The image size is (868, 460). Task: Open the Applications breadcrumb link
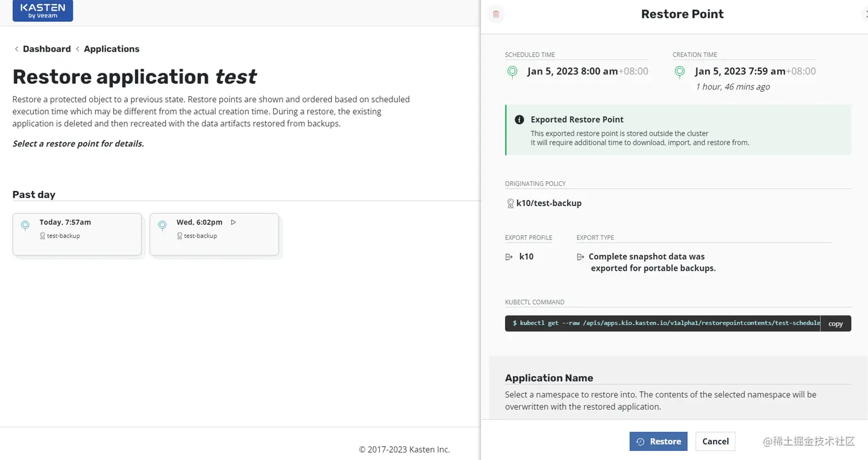(x=111, y=49)
